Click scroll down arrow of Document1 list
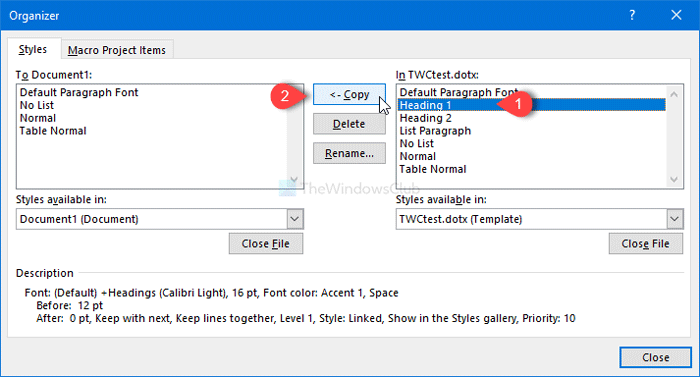The height and width of the screenshot is (377, 700). (294, 180)
